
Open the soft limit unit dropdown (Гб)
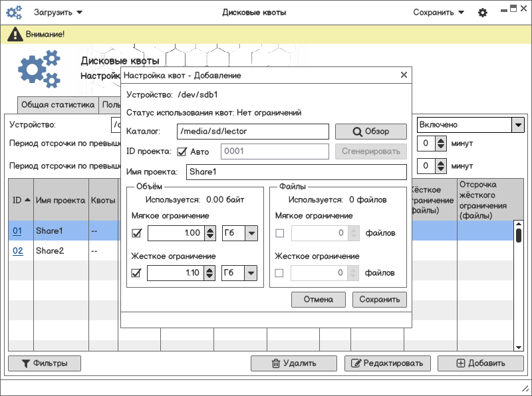239,233
